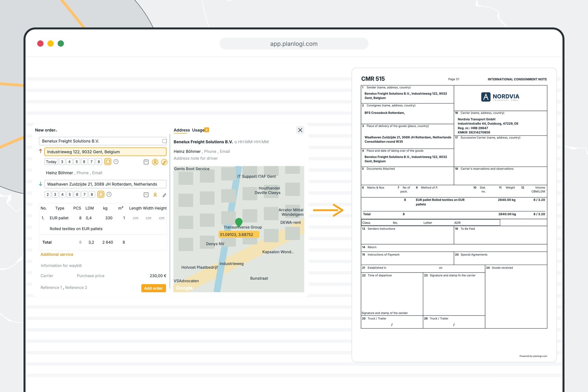This screenshot has height=392, width=588.
Task: Click the minus-box icon in the pickup row
Action: 146,162
